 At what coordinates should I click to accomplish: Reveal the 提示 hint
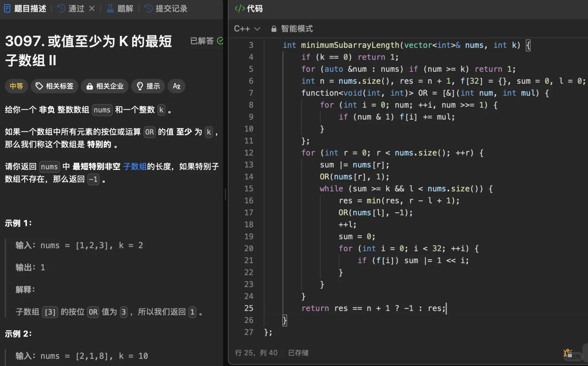click(148, 86)
